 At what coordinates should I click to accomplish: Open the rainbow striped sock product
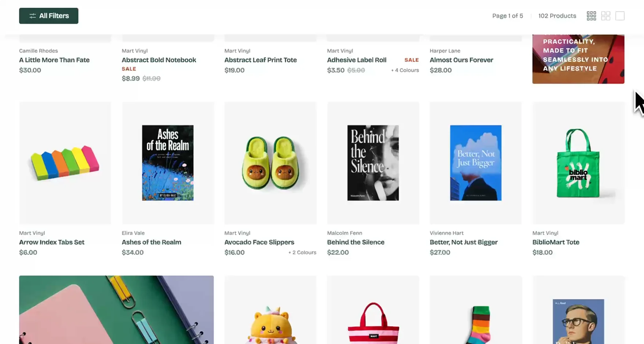(475, 322)
